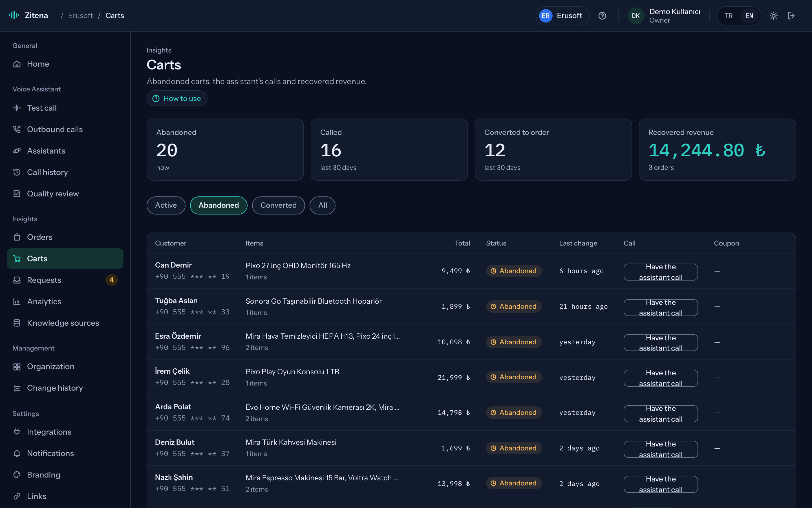812x508 pixels.
Task: Show All carts filter
Action: (323, 205)
